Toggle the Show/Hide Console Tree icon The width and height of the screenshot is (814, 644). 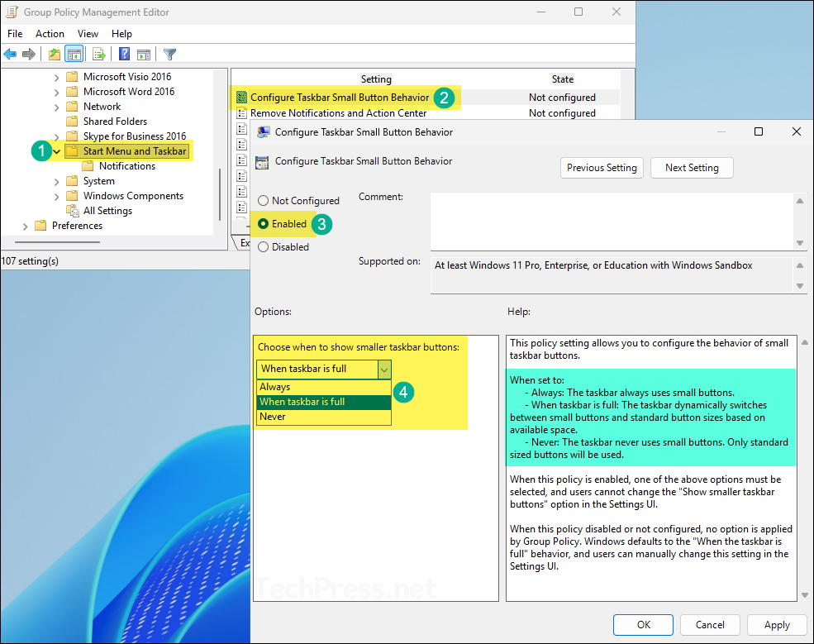click(x=74, y=55)
